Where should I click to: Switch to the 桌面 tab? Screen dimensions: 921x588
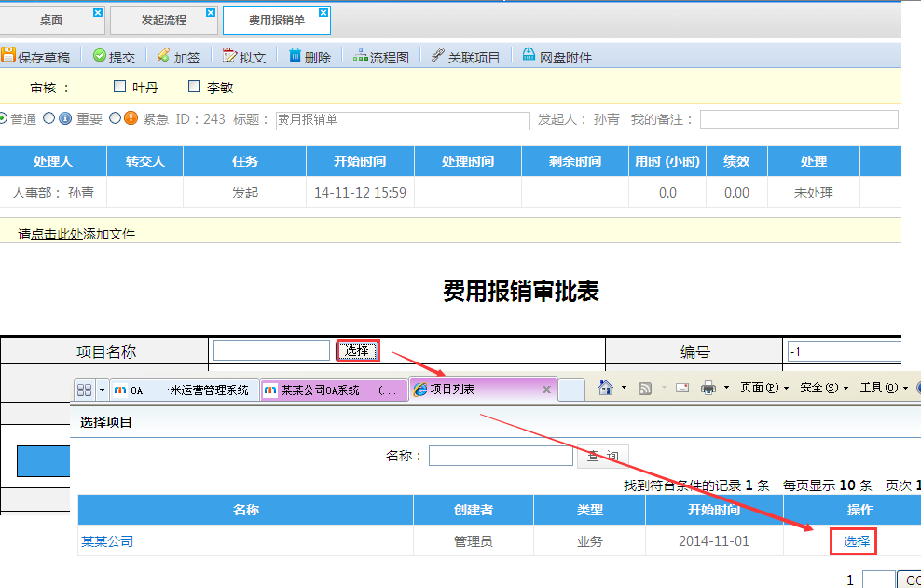(x=51, y=21)
